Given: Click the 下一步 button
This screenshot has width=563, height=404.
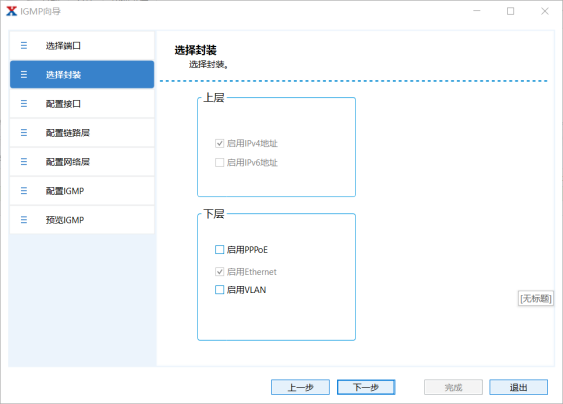Looking at the screenshot, I should pos(366,387).
